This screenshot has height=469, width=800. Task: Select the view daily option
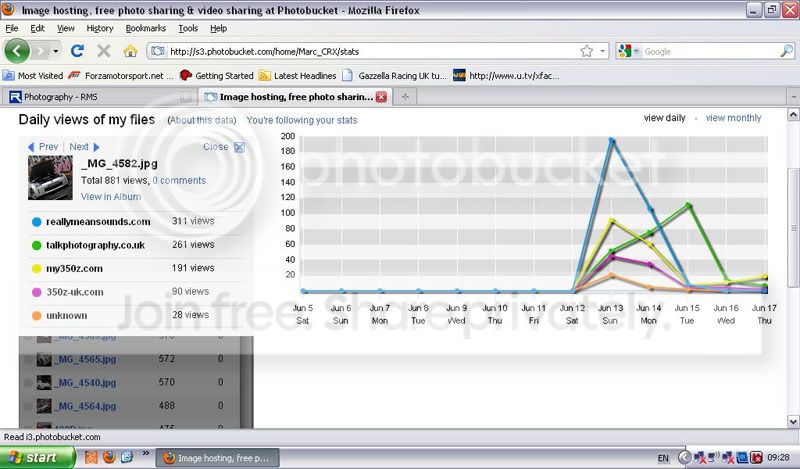pos(664,118)
